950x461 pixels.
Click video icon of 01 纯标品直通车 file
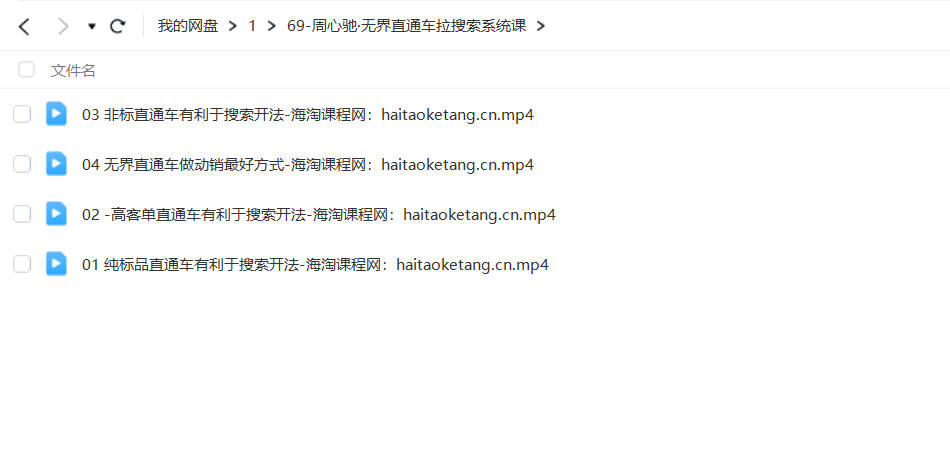click(56, 264)
